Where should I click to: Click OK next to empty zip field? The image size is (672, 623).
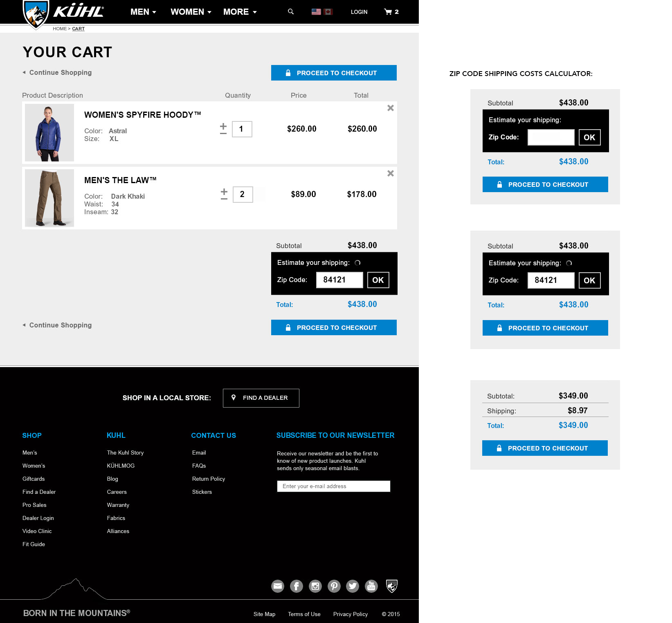click(x=590, y=137)
